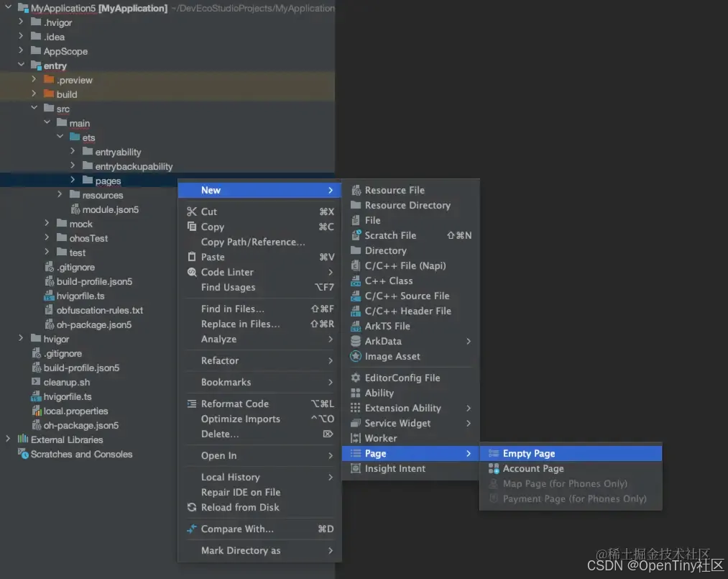Click the Scratches and Consoles icon
This screenshot has height=579, width=728.
pyautogui.click(x=23, y=454)
